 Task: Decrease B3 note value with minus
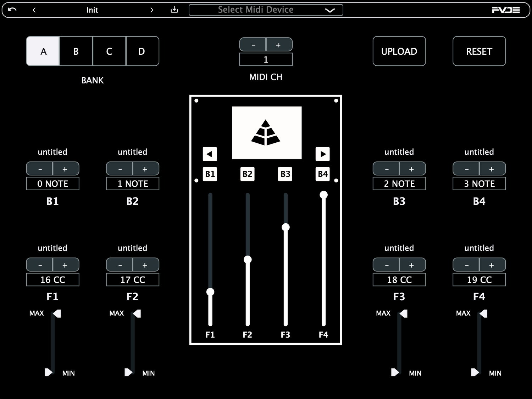pyautogui.click(x=386, y=169)
